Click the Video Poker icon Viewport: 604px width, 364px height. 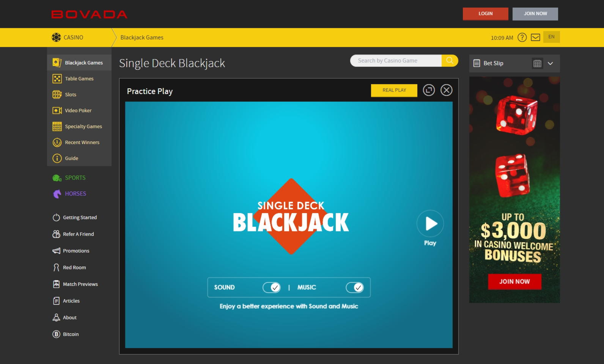pyautogui.click(x=57, y=110)
